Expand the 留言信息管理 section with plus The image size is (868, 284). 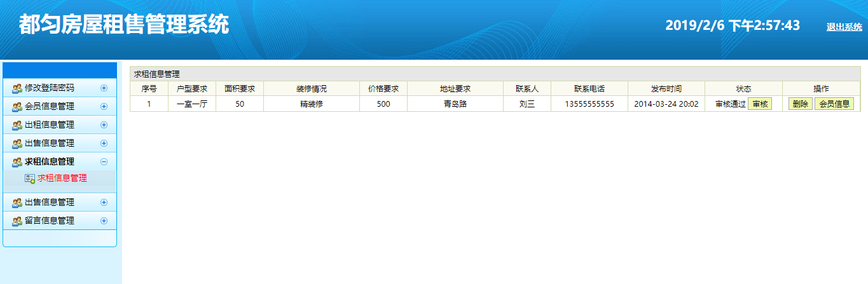tap(104, 221)
